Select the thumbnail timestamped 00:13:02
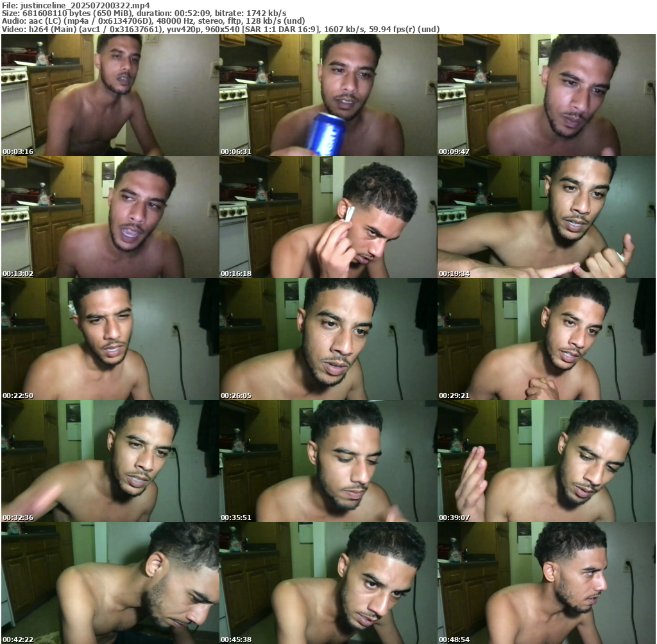The width and height of the screenshot is (657, 644). (x=110, y=217)
